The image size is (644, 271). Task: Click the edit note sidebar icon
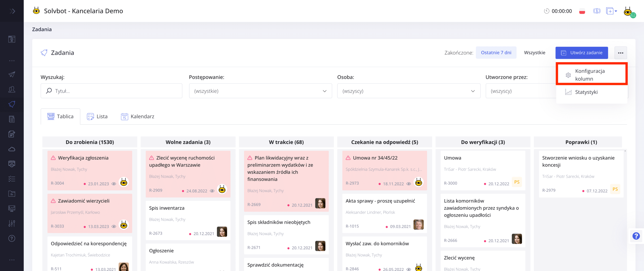[x=12, y=134]
